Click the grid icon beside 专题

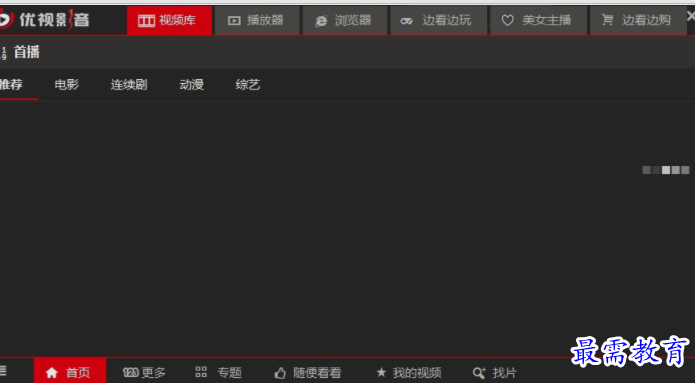point(201,372)
